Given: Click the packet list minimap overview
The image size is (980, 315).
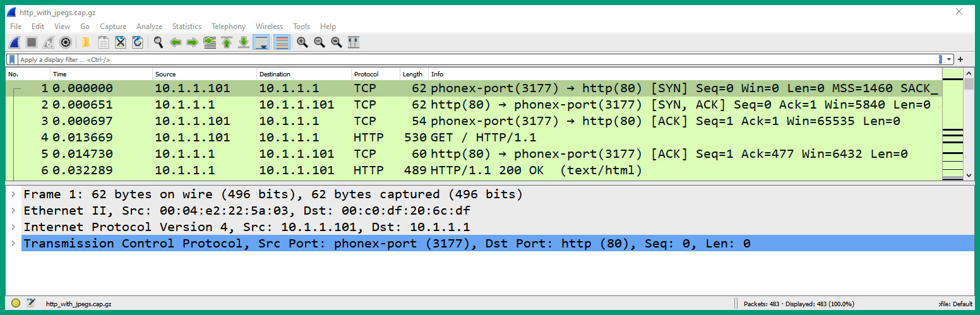Looking at the screenshot, I should [x=952, y=124].
